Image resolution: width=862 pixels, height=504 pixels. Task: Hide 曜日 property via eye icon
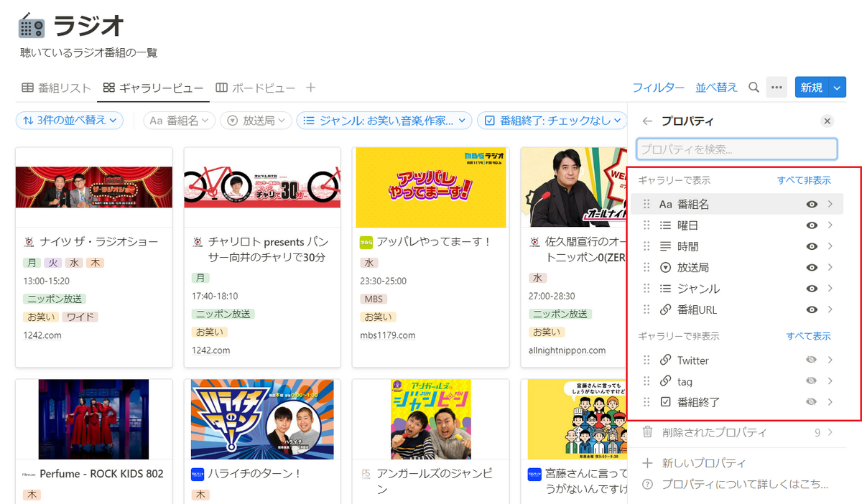click(812, 225)
